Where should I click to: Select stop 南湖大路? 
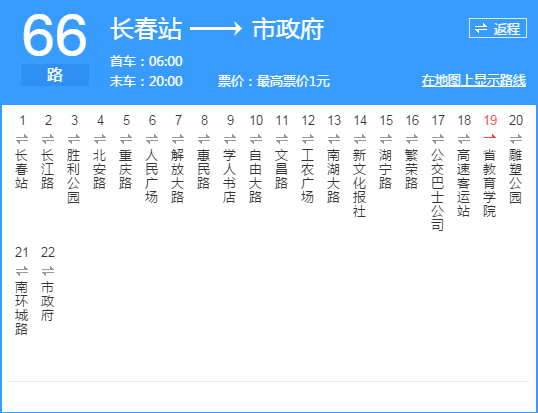[334, 176]
